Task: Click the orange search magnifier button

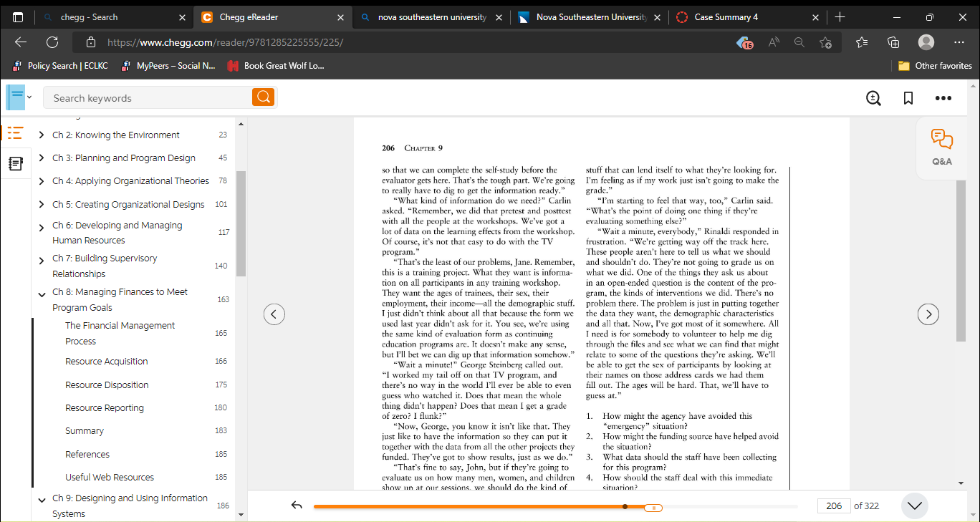Action: (x=263, y=97)
